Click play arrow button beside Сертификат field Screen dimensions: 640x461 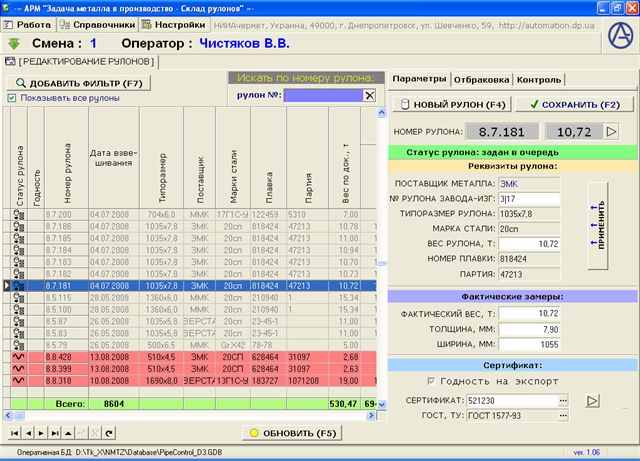pos(593,401)
